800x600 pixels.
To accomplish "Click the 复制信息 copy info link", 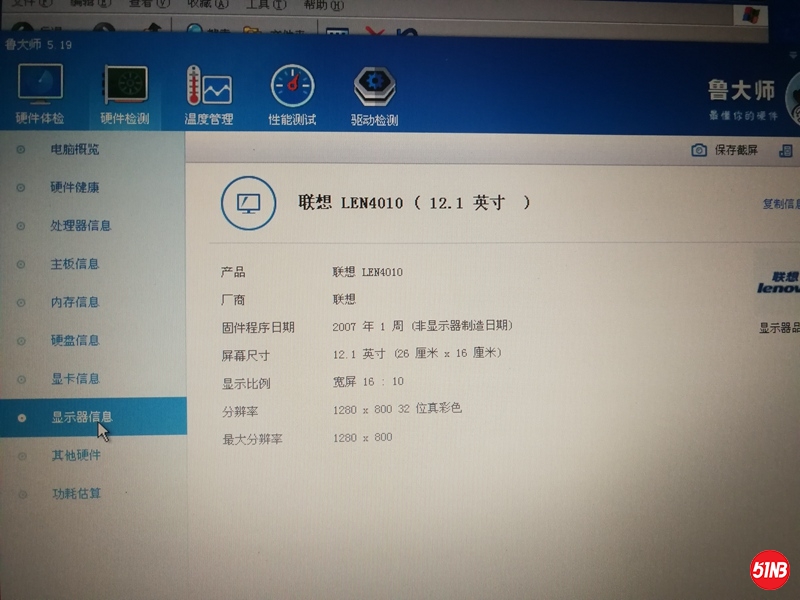I will [x=780, y=204].
